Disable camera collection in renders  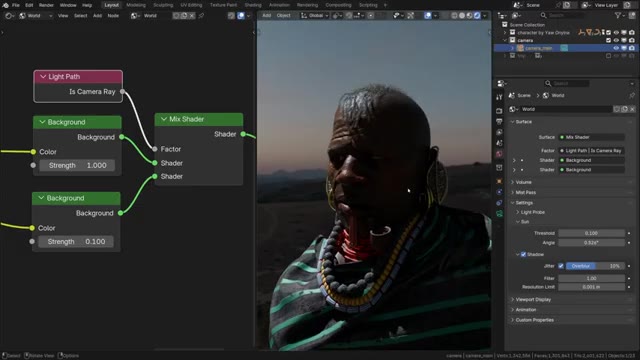[x=631, y=40]
